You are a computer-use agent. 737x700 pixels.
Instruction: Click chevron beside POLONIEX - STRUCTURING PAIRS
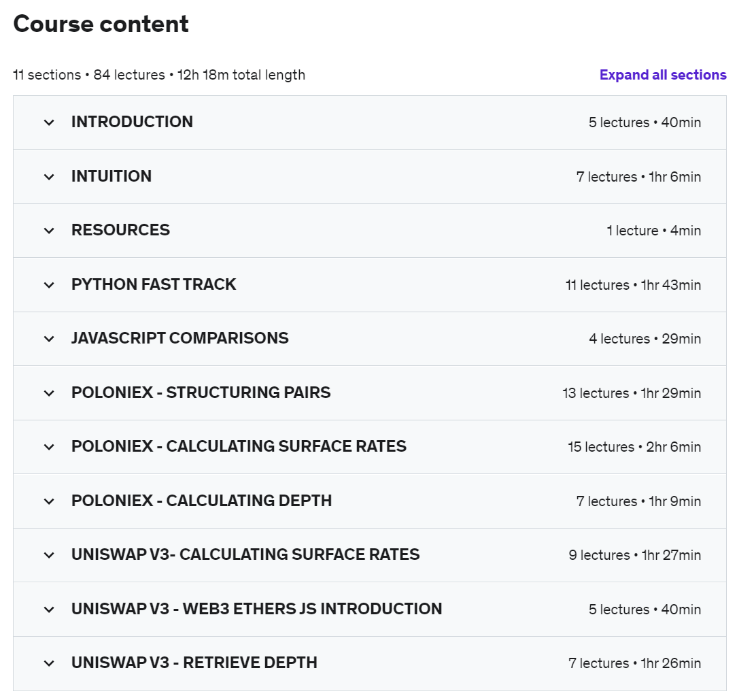coord(49,393)
